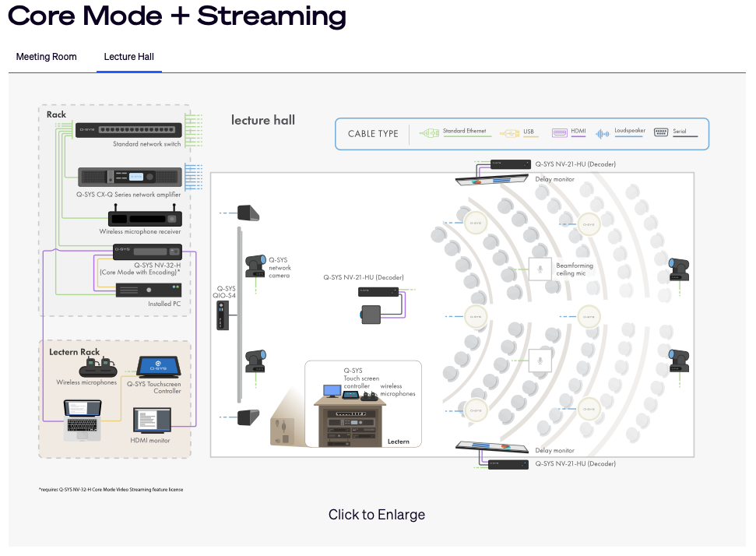The image size is (756, 556).
Task: Click the projector icon below the center decoder
Action: coord(371,315)
